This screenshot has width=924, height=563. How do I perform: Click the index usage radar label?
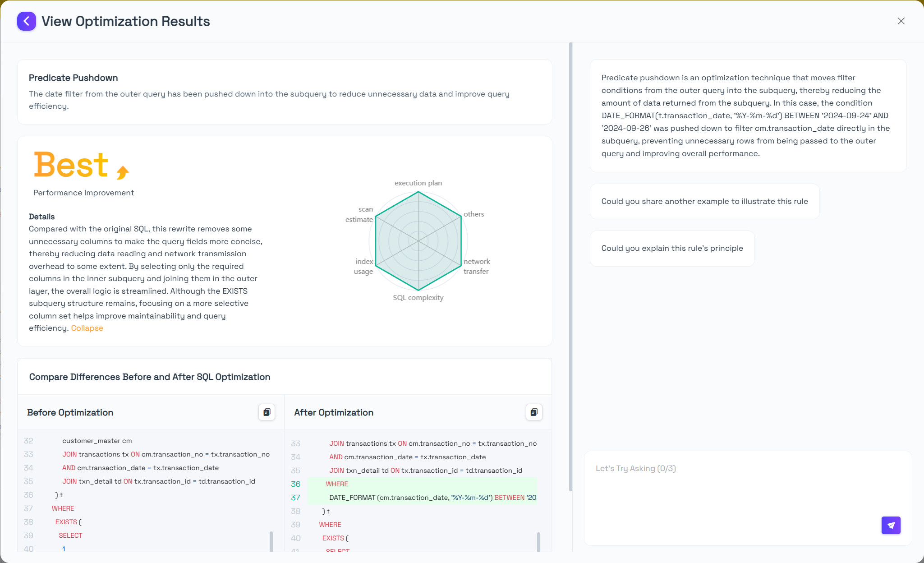click(x=363, y=267)
